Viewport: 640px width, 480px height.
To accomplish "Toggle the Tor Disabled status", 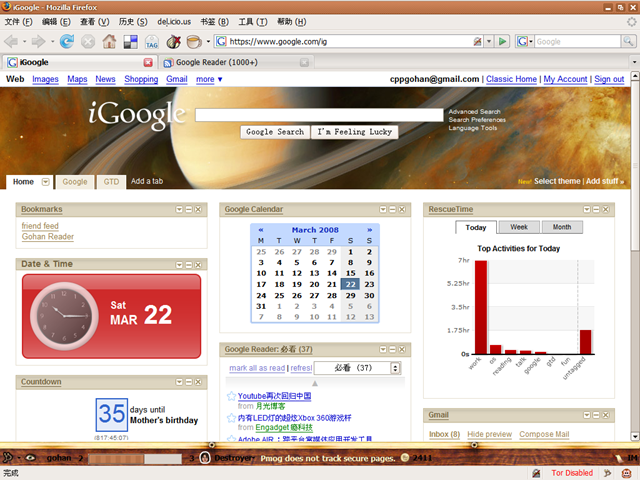I will tap(572, 473).
